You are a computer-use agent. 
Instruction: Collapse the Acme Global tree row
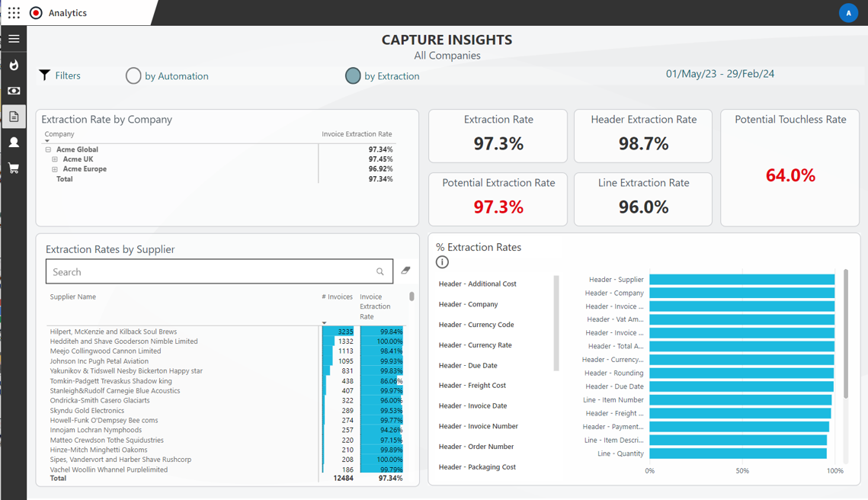pos(48,149)
